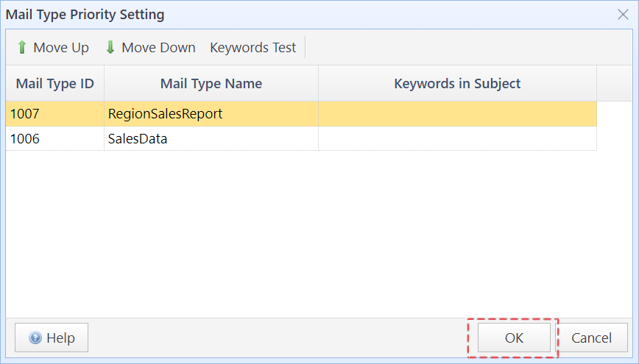
Task: Select the RegionSalesReport mail type row
Action: [x=166, y=114]
